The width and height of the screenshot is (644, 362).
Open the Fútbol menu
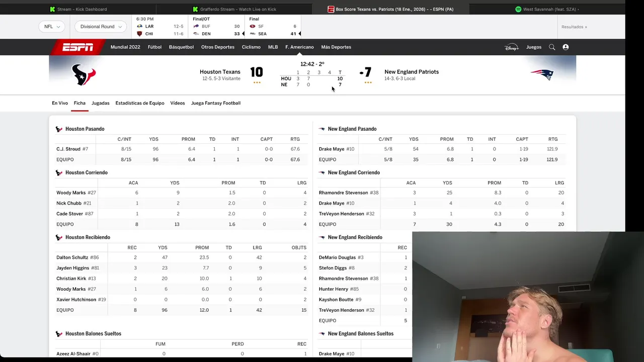coord(154,47)
